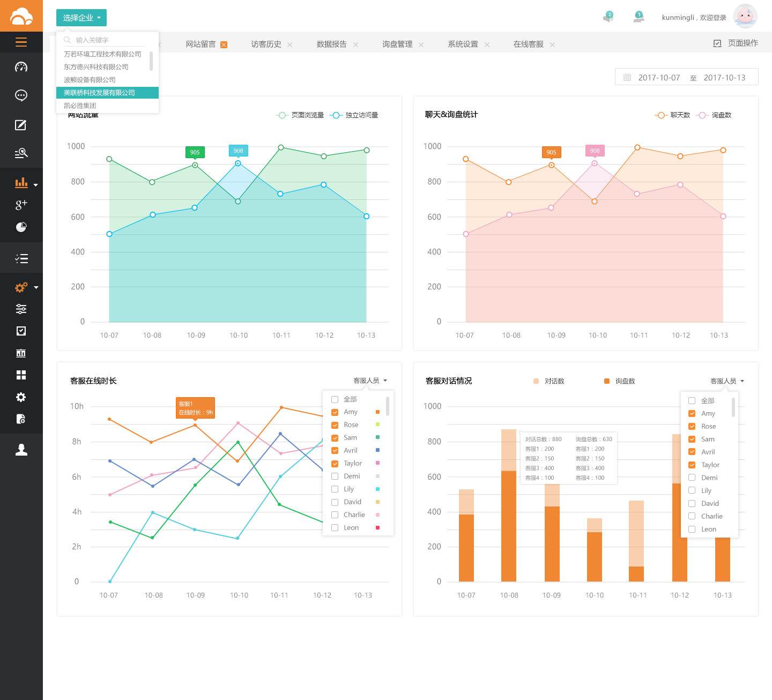Open the checkbox task sidebar icon
The width and height of the screenshot is (772, 700).
21,331
